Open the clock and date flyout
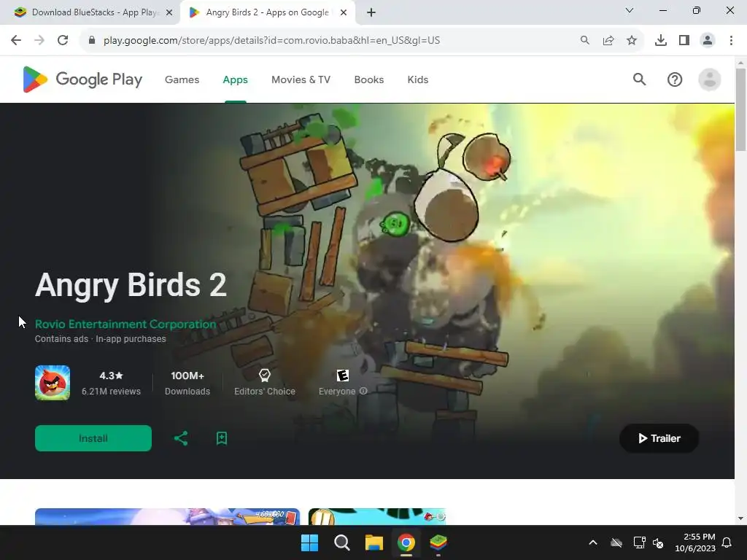747x560 pixels. pyautogui.click(x=695, y=542)
